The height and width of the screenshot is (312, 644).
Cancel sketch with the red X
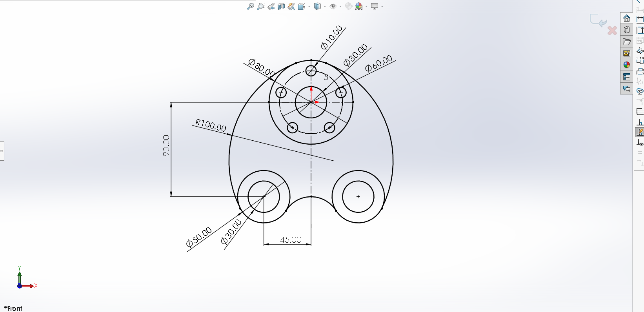click(612, 31)
